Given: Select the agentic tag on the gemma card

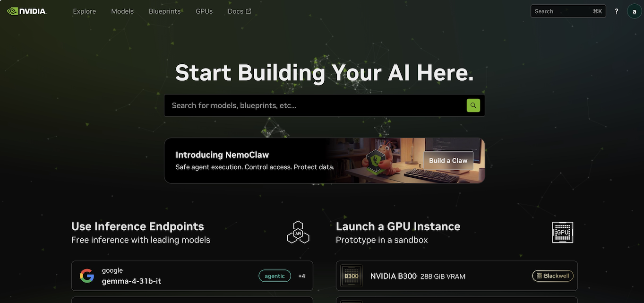Looking at the screenshot, I should (x=275, y=276).
